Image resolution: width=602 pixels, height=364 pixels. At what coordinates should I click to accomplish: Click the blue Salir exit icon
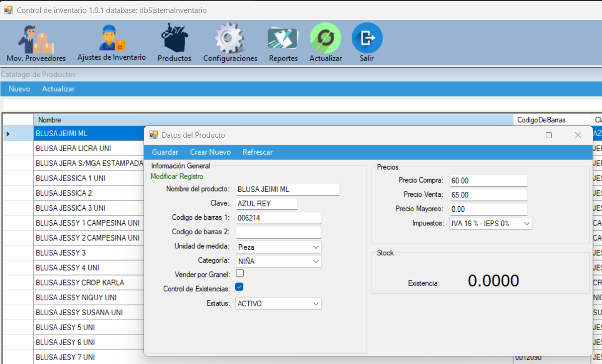367,38
